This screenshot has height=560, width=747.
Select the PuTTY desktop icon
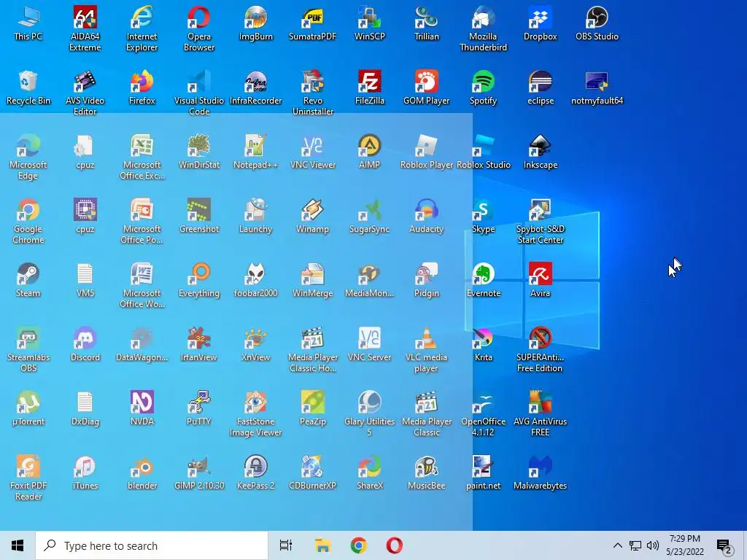199,410
